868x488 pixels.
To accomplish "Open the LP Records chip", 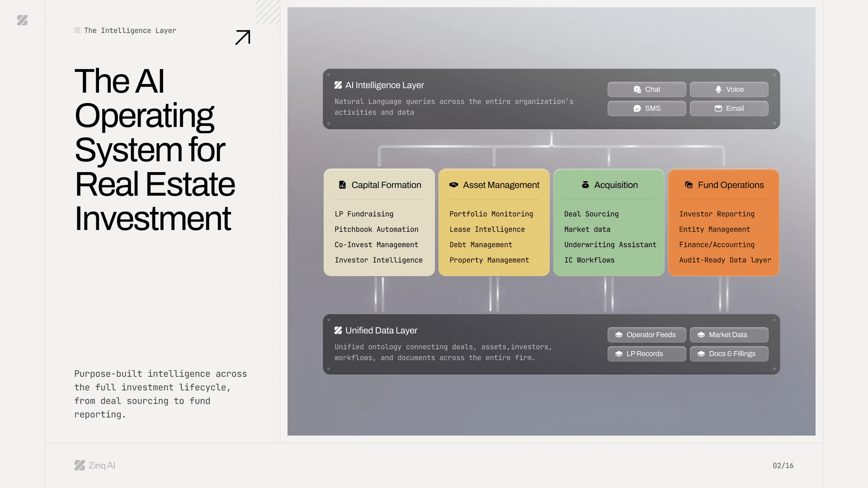I will pos(647,354).
